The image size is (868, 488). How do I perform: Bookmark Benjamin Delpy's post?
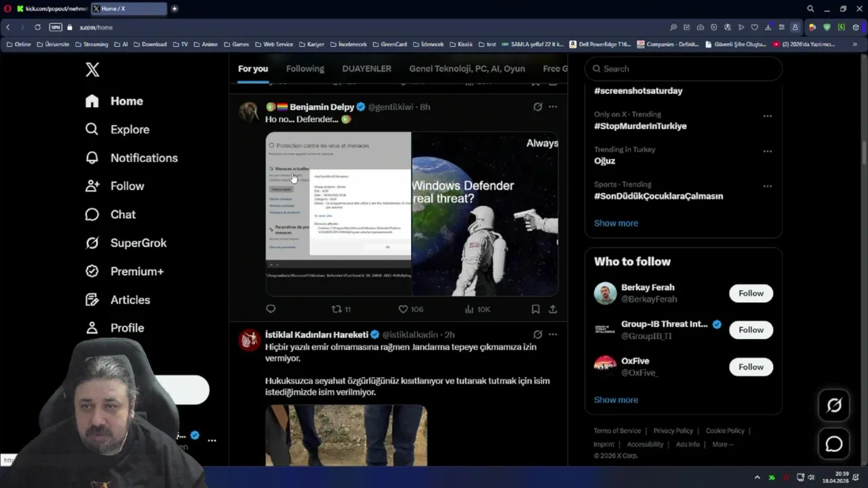(536, 309)
